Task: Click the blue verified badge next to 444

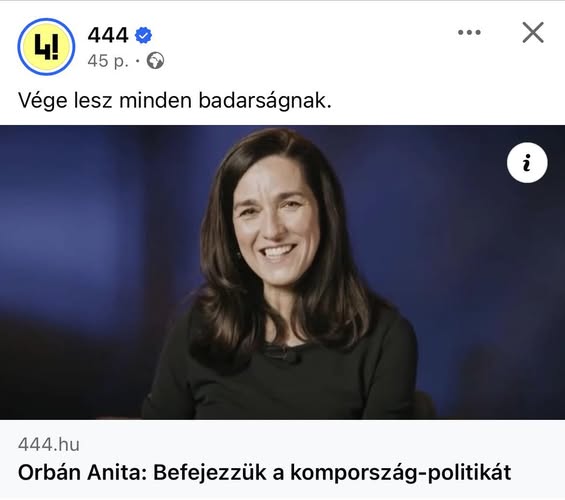Action: [x=143, y=35]
